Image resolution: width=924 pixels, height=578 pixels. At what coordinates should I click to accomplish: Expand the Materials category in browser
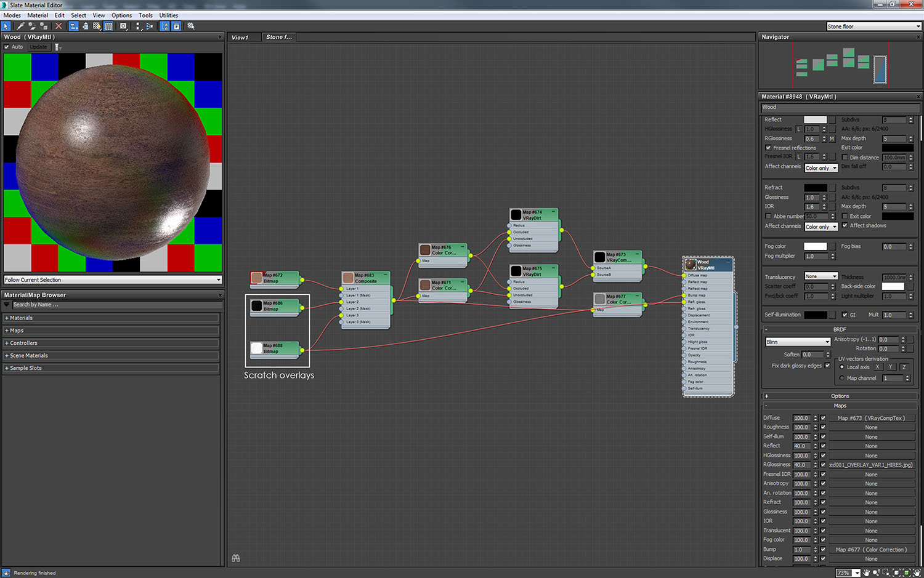(21, 318)
